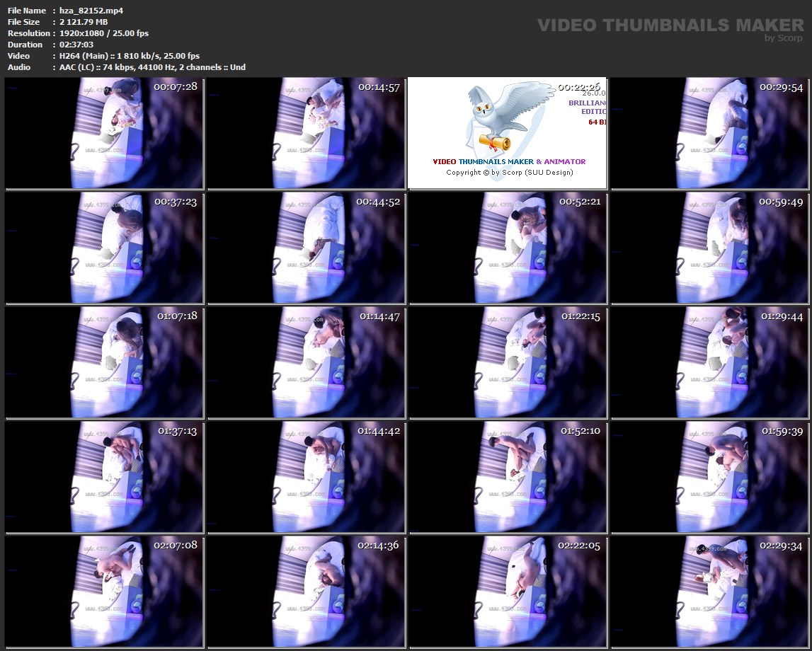Select the thumbnail stamped 01:37:13
The height and width of the screenshot is (651, 812).
click(104, 477)
